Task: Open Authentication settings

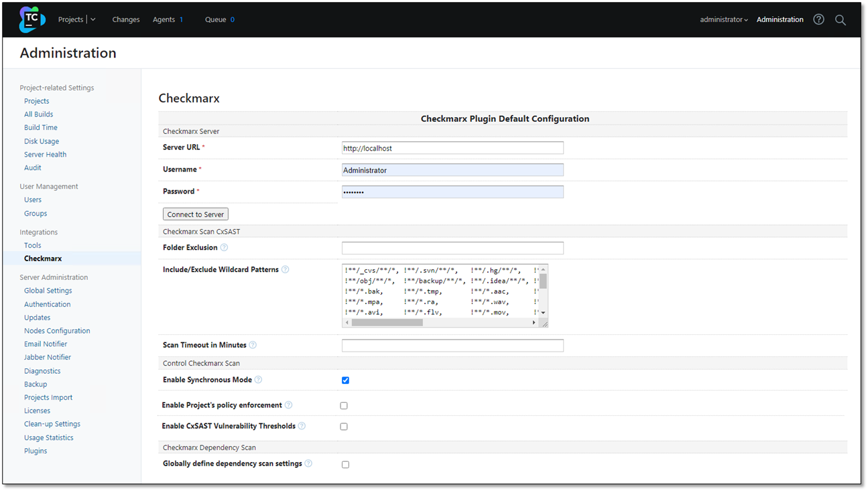Action: point(48,304)
